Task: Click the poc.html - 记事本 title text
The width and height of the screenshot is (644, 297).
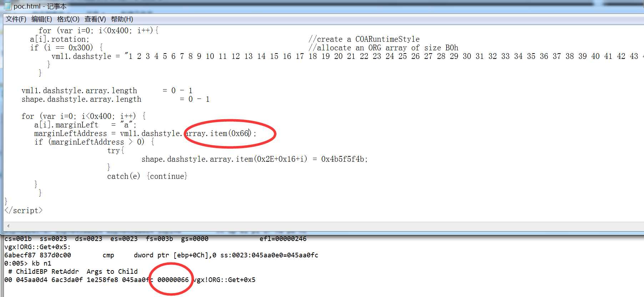Action: point(40,6)
